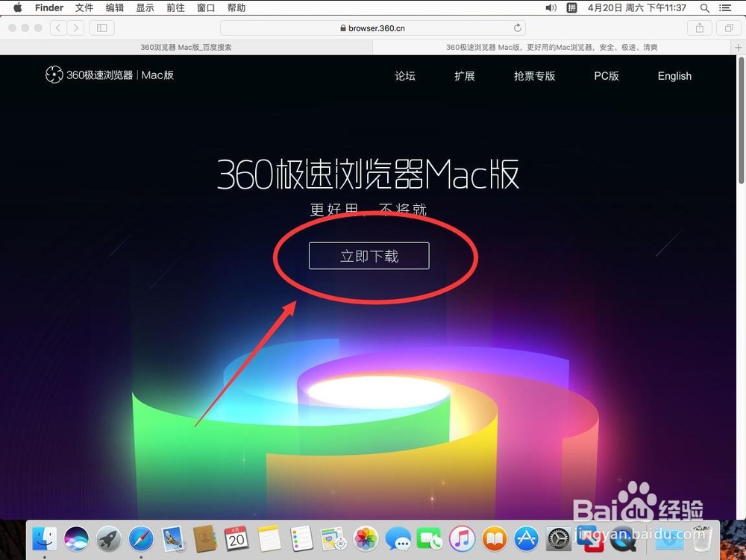This screenshot has width=746, height=560.
Task: Open App Store icon in Dock
Action: [526, 539]
